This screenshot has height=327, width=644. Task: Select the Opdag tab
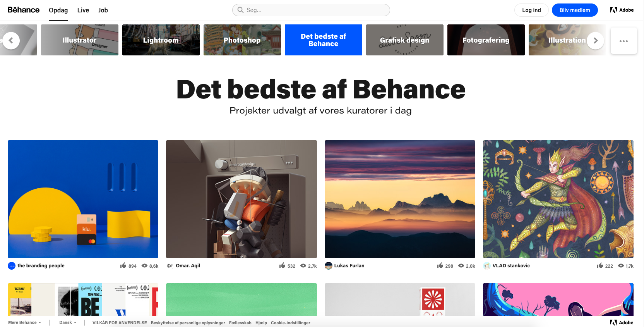coord(58,10)
